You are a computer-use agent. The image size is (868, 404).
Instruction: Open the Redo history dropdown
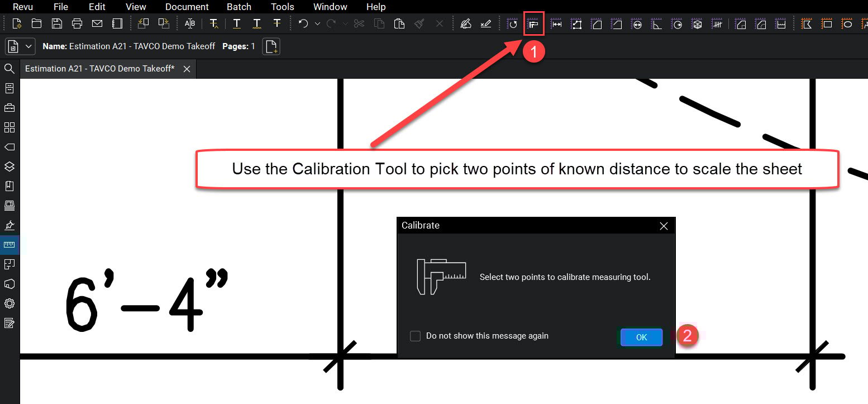pos(345,23)
